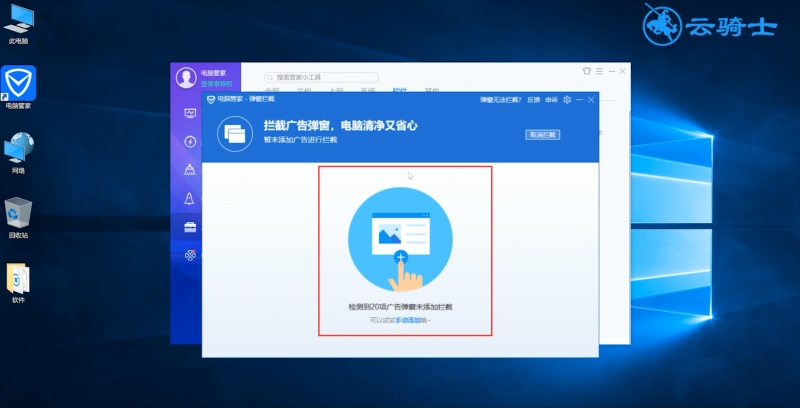Open the main window hamburger menu

pos(599,71)
